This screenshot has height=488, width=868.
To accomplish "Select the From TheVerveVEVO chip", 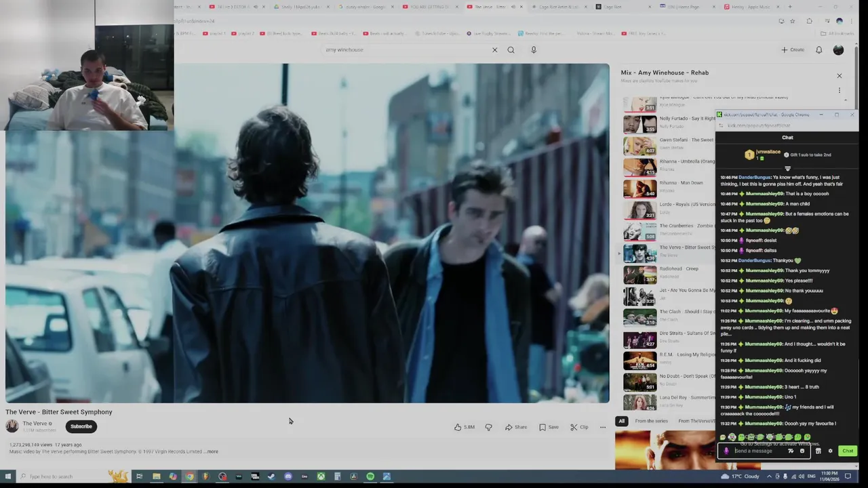I will pyautogui.click(x=696, y=421).
